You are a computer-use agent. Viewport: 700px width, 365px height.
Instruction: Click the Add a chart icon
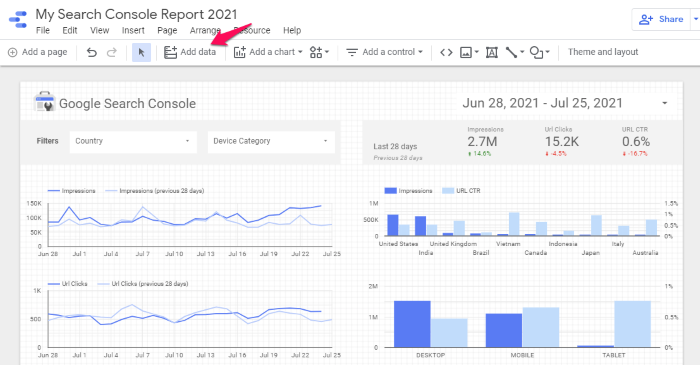[x=240, y=52]
